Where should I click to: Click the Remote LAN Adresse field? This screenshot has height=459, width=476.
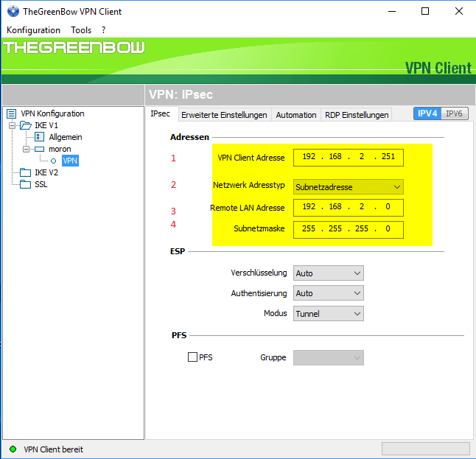tap(349, 208)
